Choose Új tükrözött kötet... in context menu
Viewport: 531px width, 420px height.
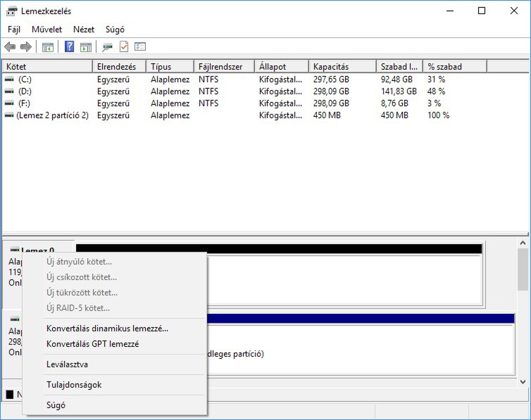pos(114,293)
